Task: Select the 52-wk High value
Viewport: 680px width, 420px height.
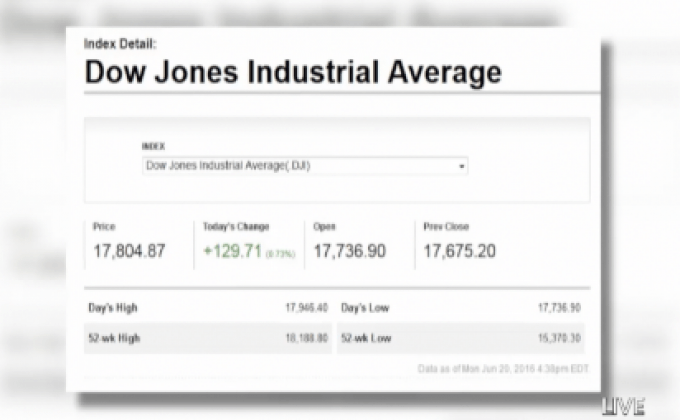Action: coord(306,338)
